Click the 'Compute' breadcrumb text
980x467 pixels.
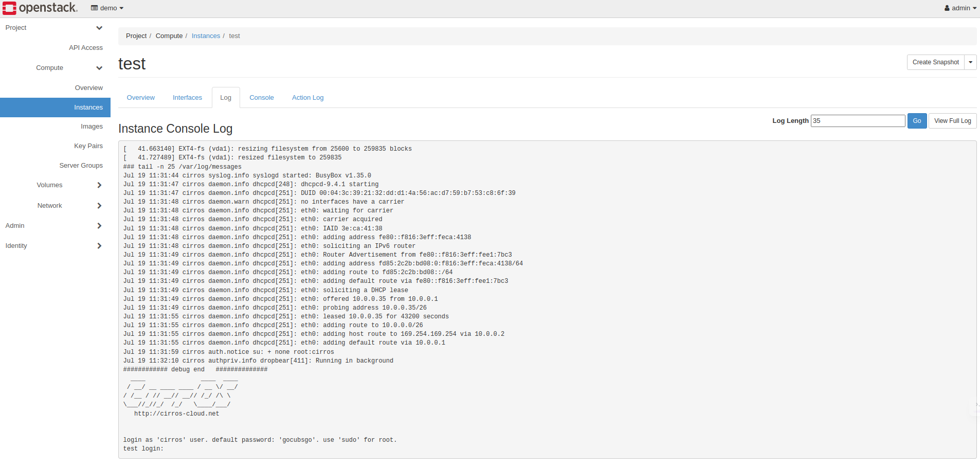(x=169, y=36)
